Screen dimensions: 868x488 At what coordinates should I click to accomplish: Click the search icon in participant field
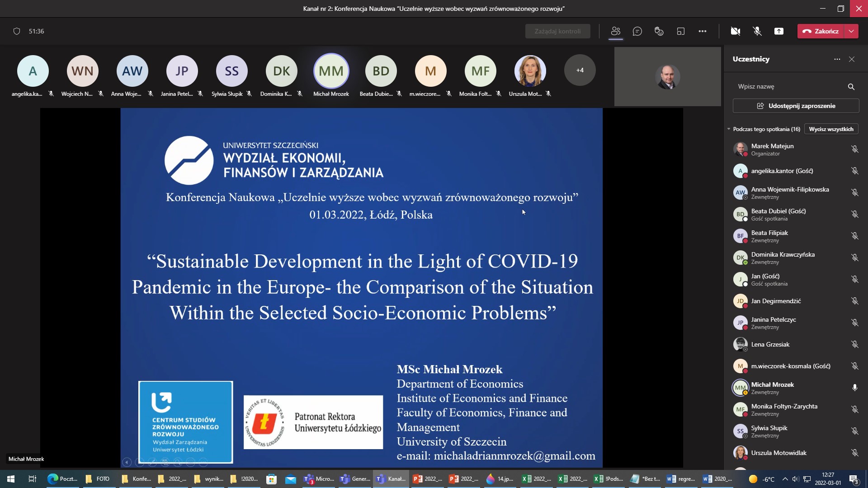coord(851,87)
